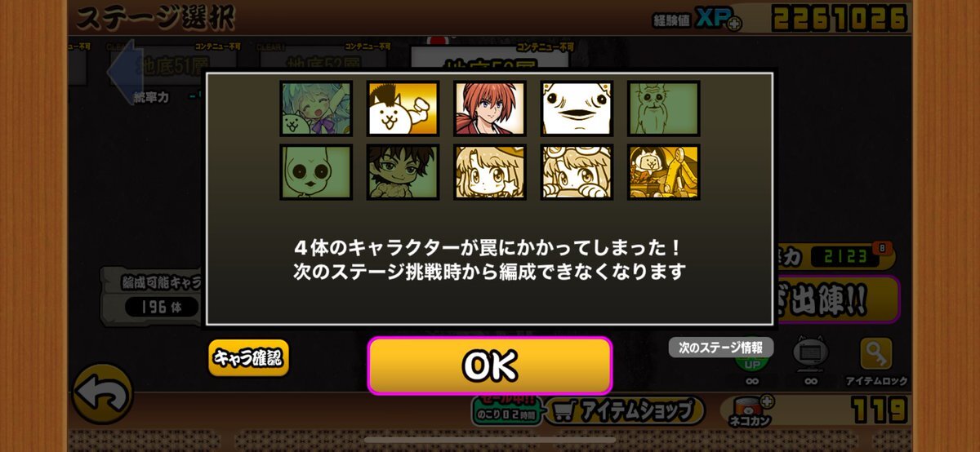Add XP using the plus icon

pos(733,24)
